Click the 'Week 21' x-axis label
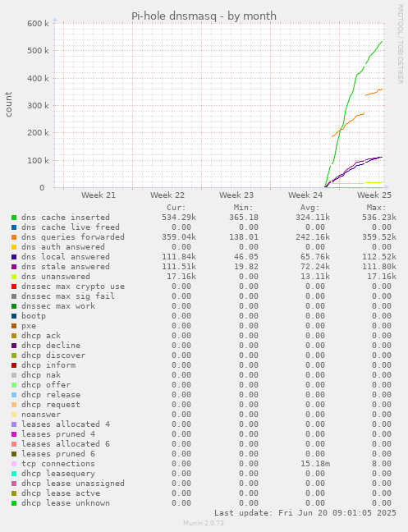This screenshot has width=408, height=532. click(99, 195)
